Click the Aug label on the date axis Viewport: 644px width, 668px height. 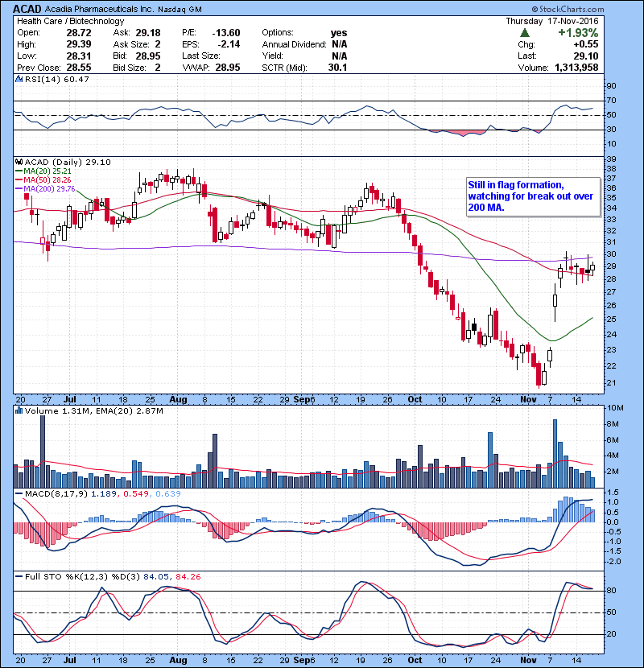point(179,399)
